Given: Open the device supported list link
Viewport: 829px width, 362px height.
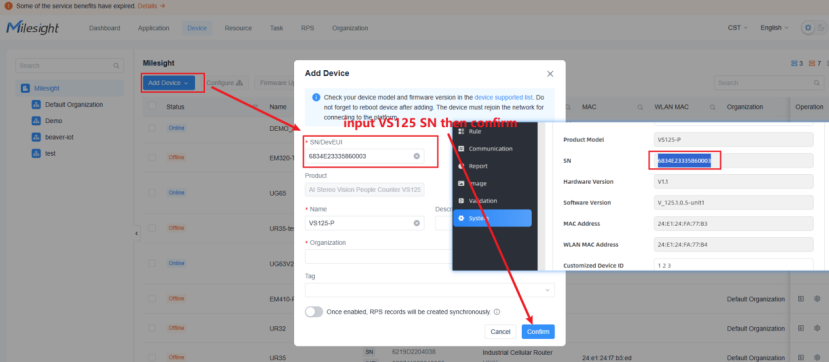Looking at the screenshot, I should 503,98.
